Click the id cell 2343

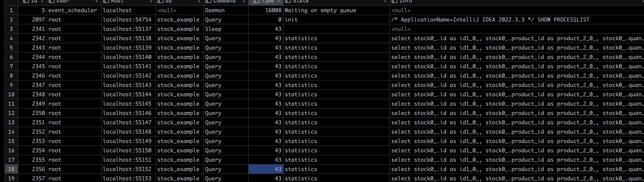33,48
